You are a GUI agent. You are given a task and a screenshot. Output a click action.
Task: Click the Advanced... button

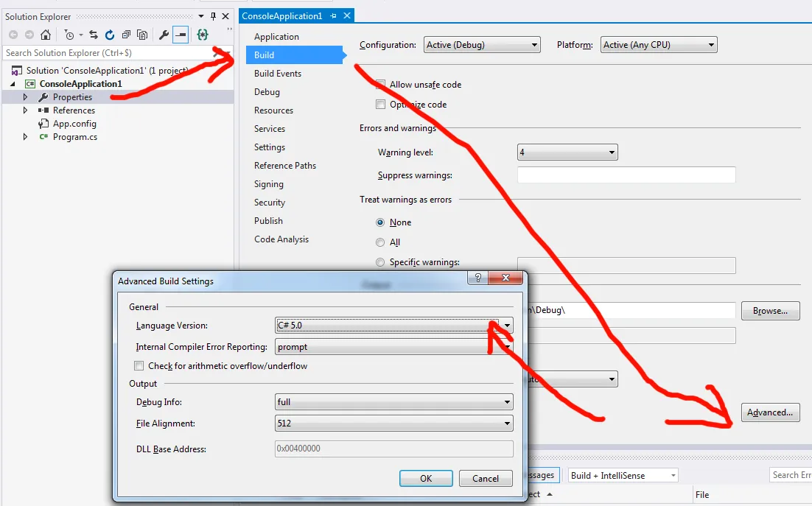(770, 412)
